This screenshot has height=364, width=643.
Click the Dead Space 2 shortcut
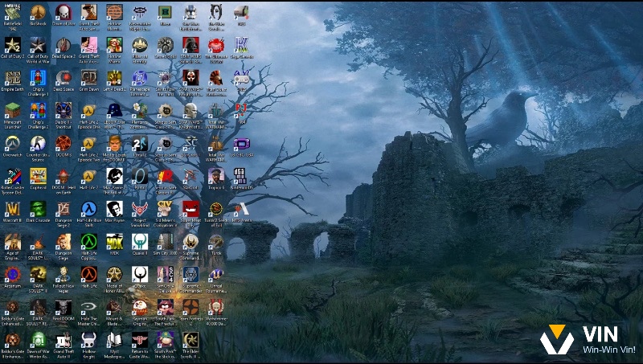click(x=63, y=45)
